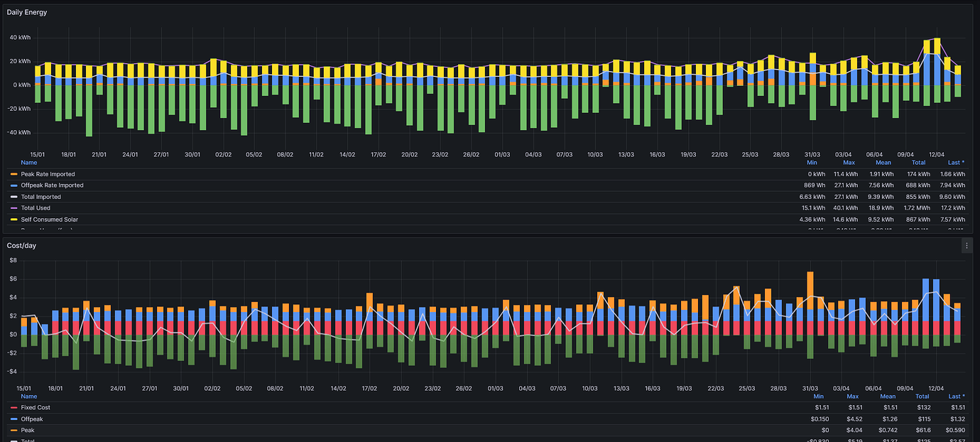Select the 11.4 kWh max value
Screen dimensions: 980x442
click(845, 174)
